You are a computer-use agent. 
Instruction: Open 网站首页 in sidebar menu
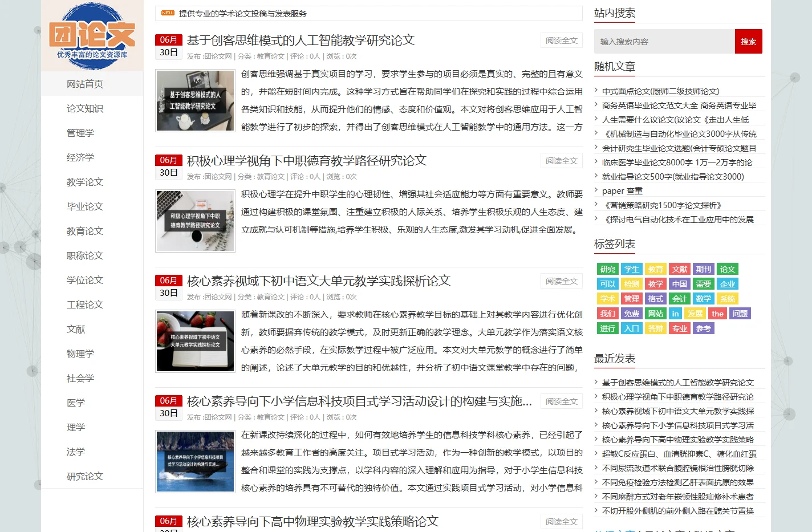tap(85, 84)
